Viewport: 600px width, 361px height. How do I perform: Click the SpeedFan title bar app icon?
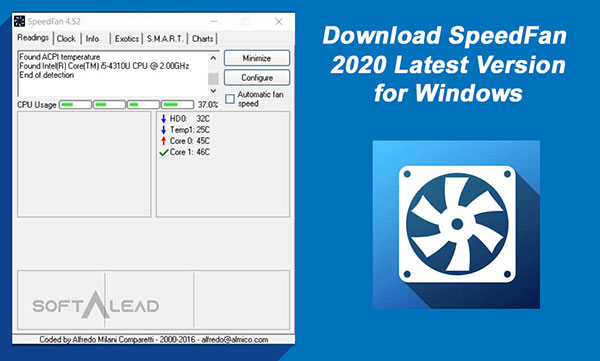pos(20,21)
